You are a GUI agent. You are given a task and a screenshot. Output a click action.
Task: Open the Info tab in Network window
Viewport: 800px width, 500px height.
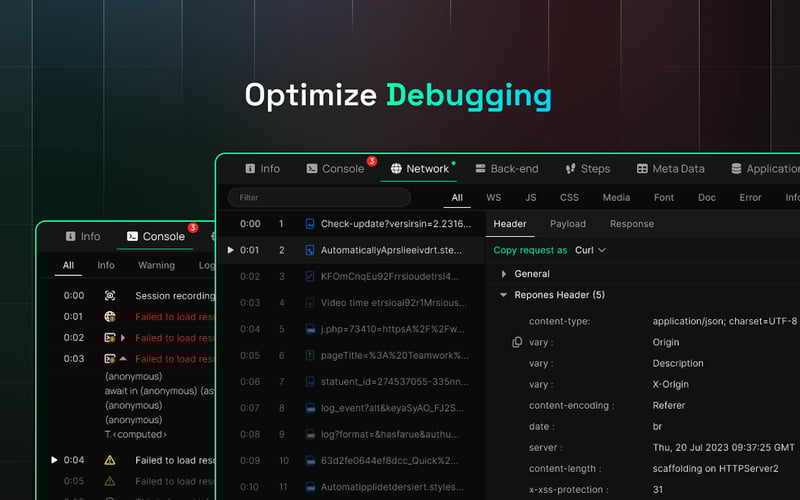(x=262, y=169)
